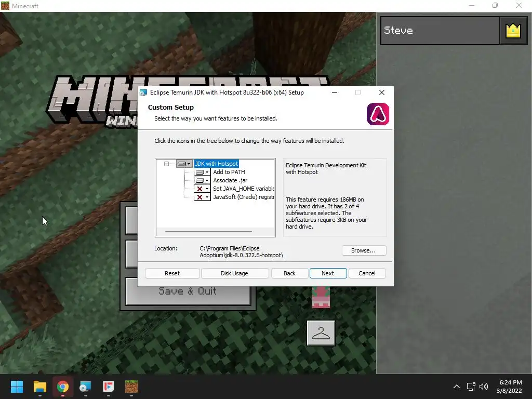The height and width of the screenshot is (399, 532).
Task: Open the JDK with Hotspot feature dropdown icon
Action: click(x=184, y=164)
